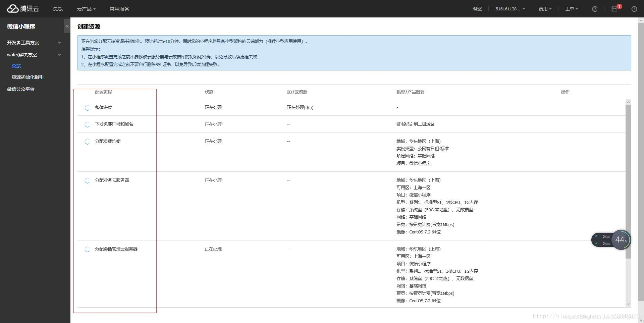This screenshot has width=644, height=323.
Task: Open 常用服务 in the top navigation
Action: 119,9
